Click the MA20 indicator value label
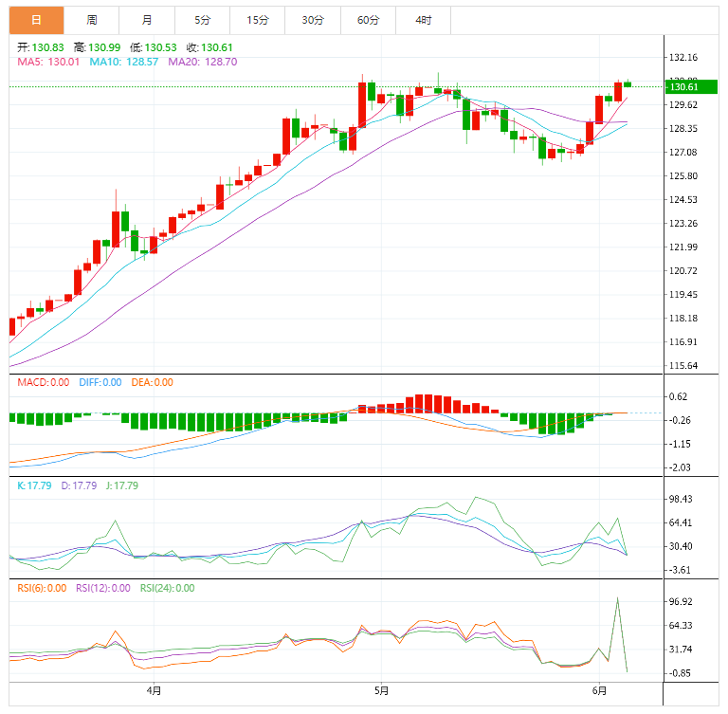The height and width of the screenshot is (714, 728). (x=202, y=62)
